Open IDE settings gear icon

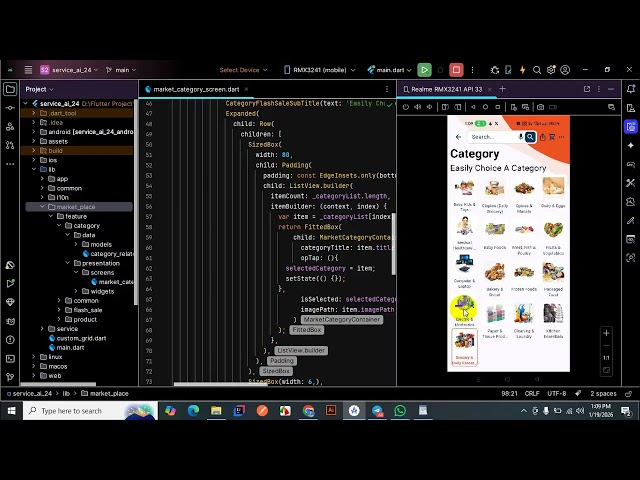[x=551, y=70]
